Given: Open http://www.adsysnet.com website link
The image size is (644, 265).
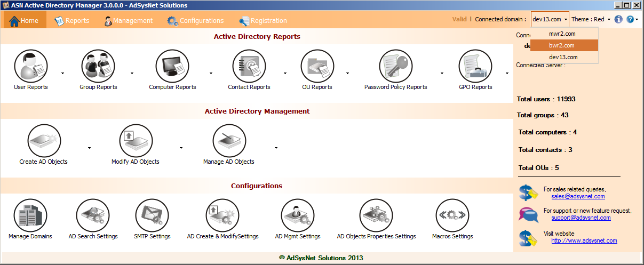Looking at the screenshot, I should tap(584, 240).
